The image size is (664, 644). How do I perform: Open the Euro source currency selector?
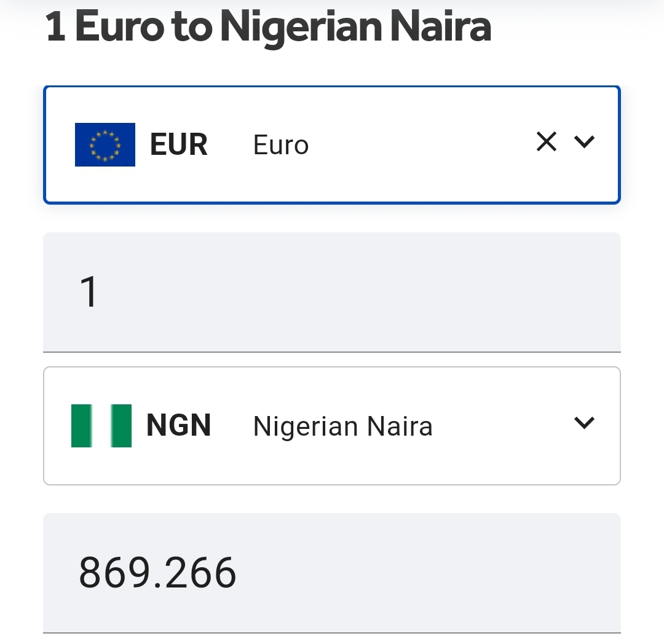(x=331, y=145)
